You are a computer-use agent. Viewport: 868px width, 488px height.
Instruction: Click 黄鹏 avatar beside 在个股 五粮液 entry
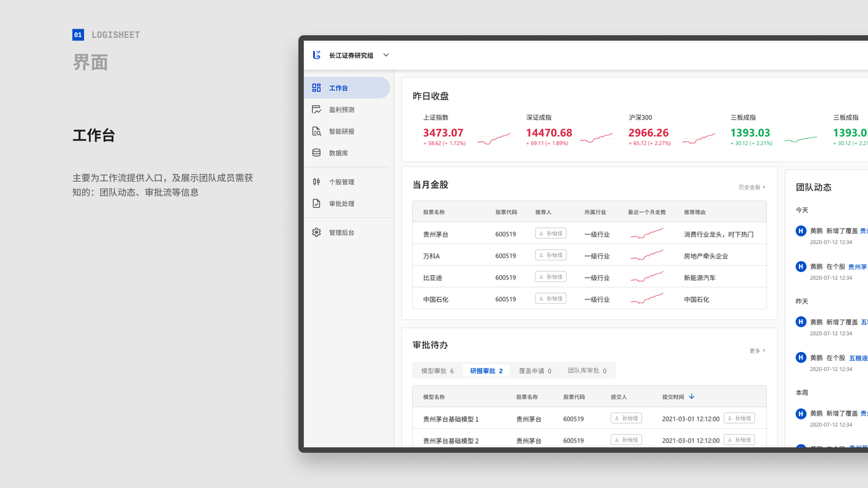801,357
